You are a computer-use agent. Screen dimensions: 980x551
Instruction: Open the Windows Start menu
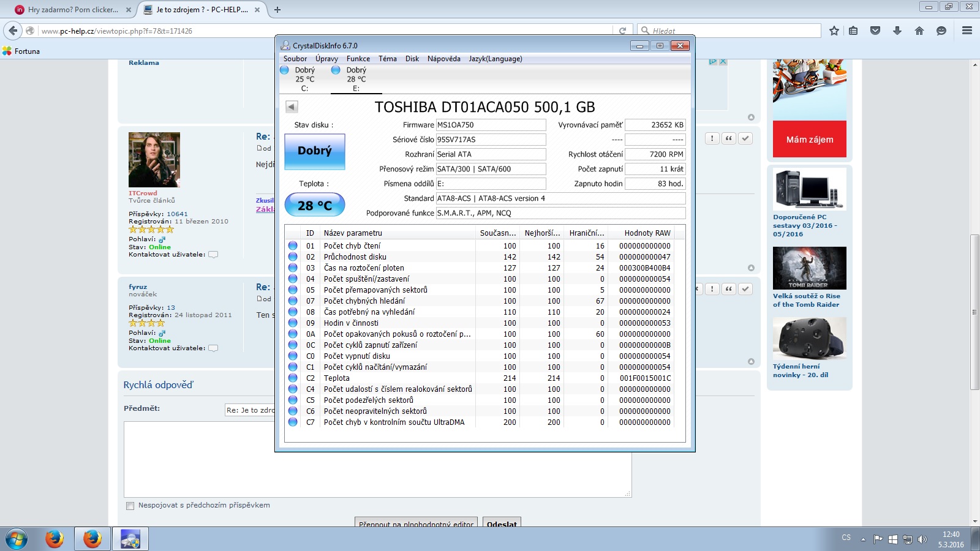tap(17, 539)
